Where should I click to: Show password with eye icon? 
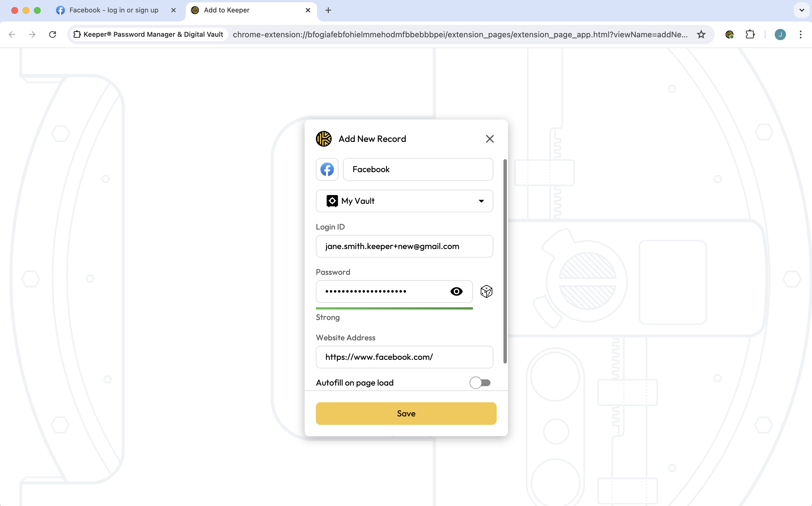tap(456, 291)
